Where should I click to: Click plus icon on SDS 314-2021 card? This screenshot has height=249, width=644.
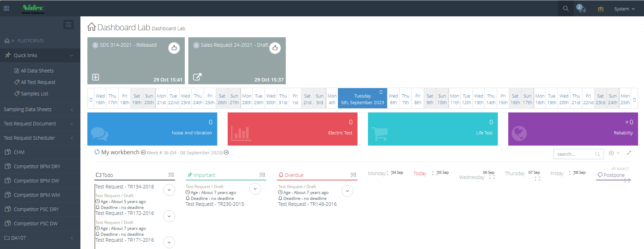click(x=96, y=77)
